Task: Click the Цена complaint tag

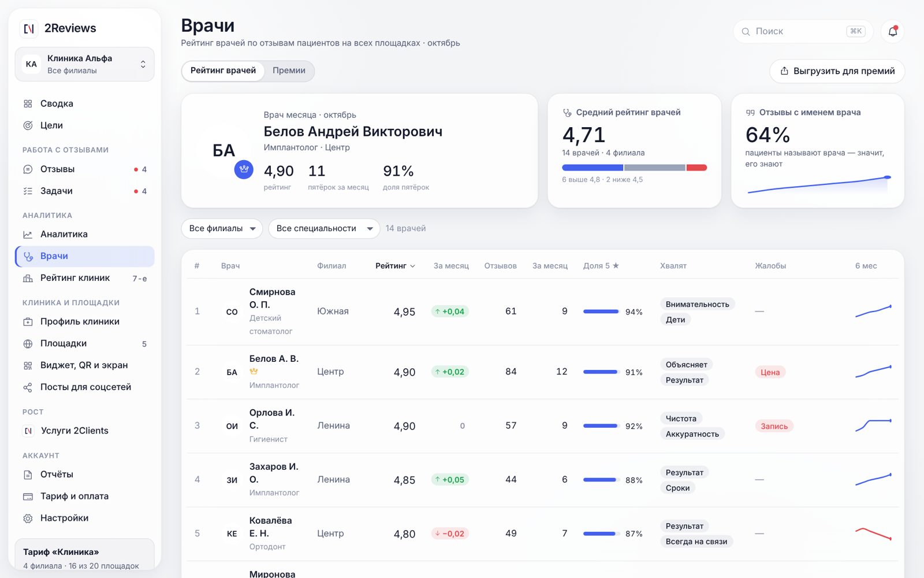Action: tap(770, 372)
